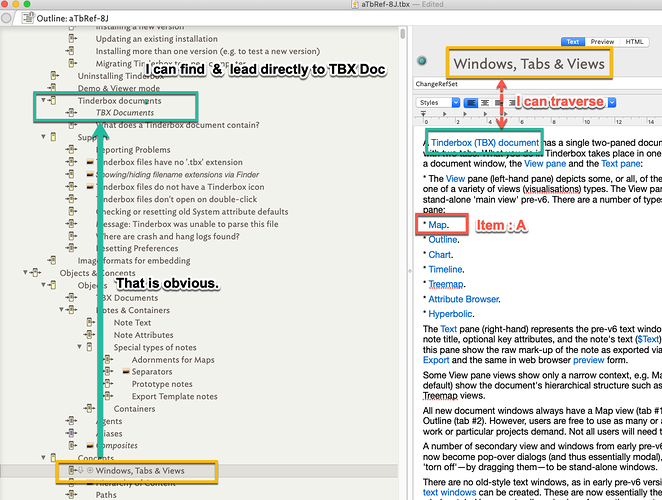Switch to the Preview tab
This screenshot has height=500, width=662.
coord(602,42)
